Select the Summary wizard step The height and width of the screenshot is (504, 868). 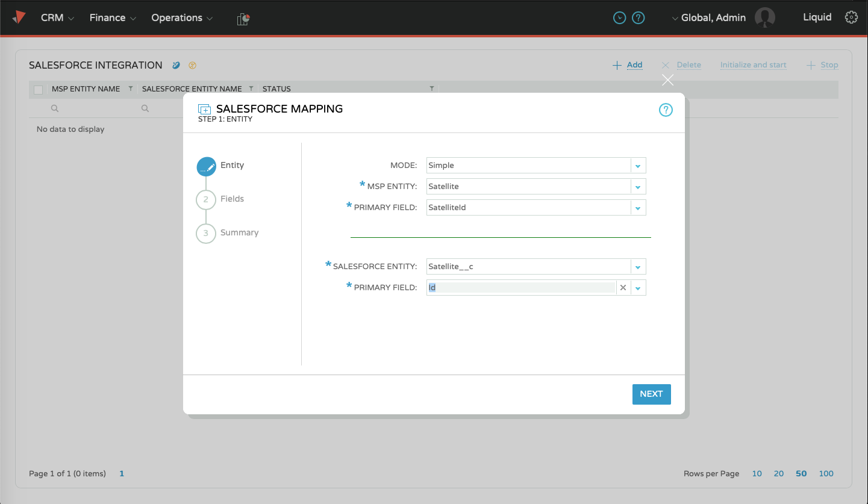tap(228, 233)
